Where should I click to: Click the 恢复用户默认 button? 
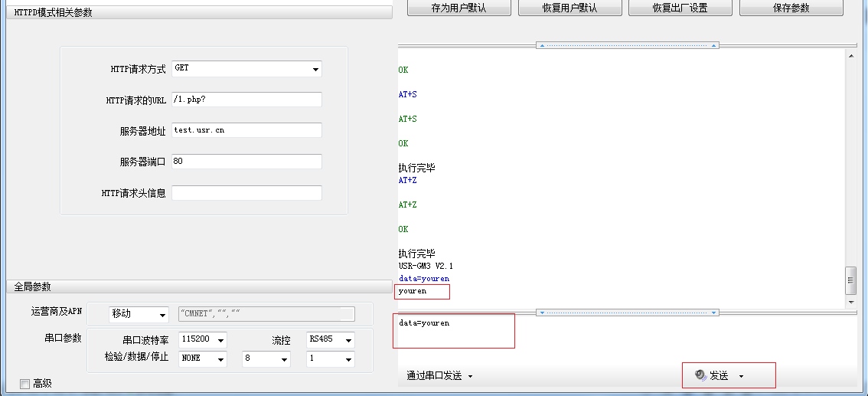(x=569, y=8)
